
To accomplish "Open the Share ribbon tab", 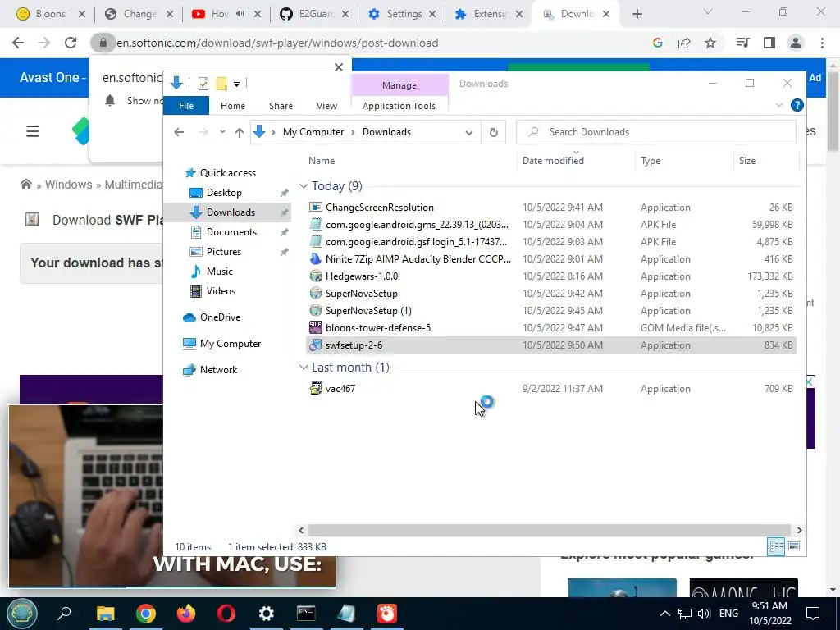I will [x=281, y=106].
